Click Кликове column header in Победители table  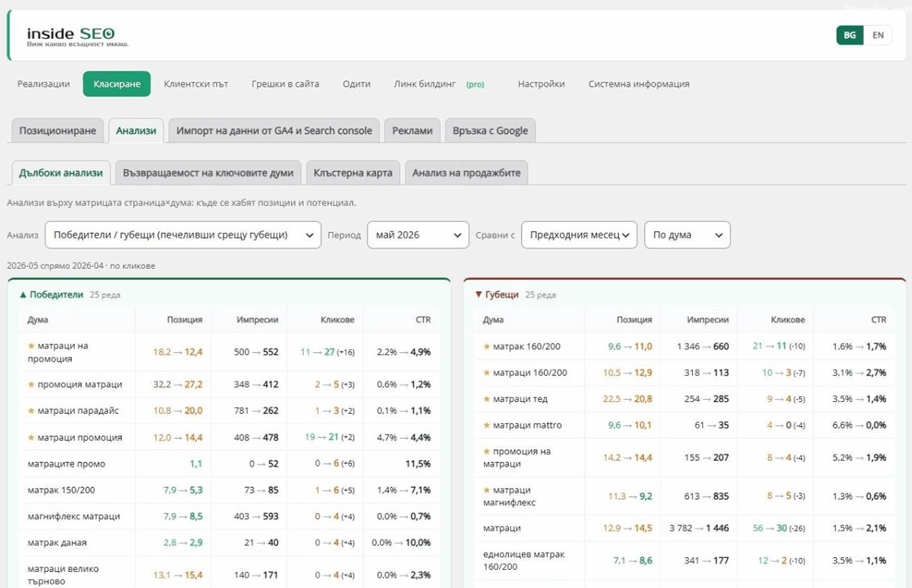[x=338, y=320]
